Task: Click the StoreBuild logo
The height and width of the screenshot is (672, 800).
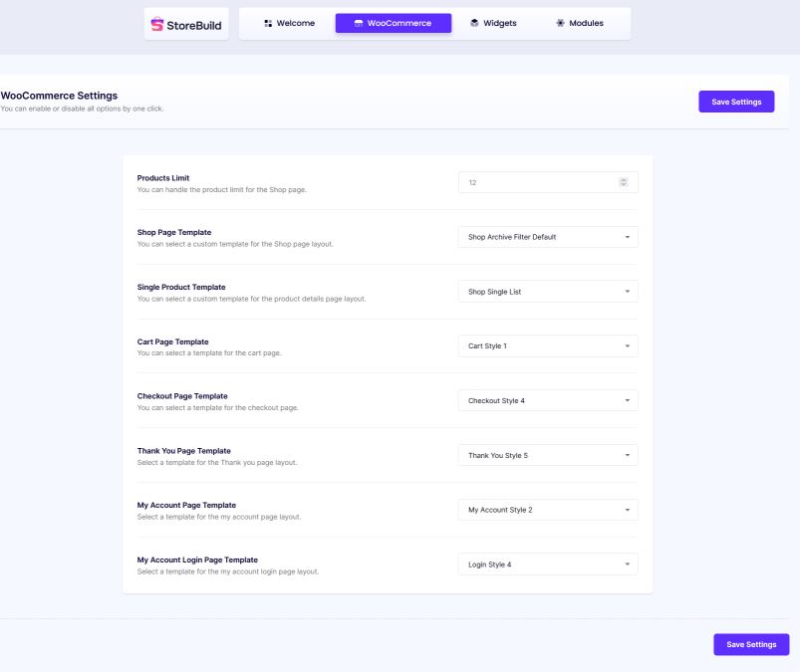Action: click(x=186, y=24)
